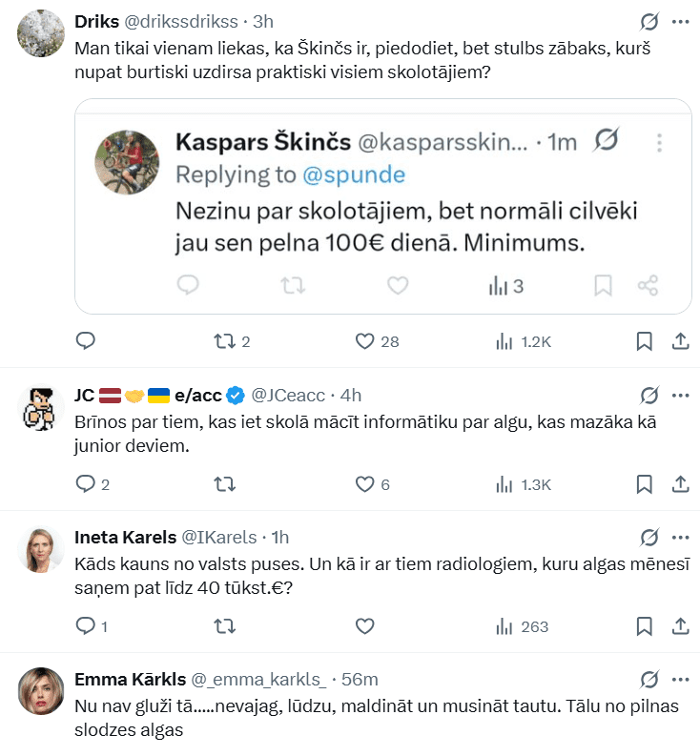This screenshot has height=756, width=700.
Task: Like the JC e/acc tweet
Action: (363, 484)
